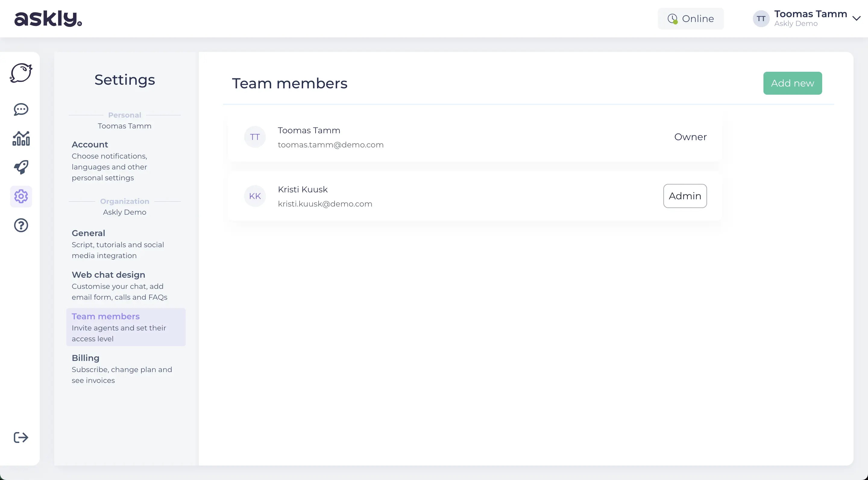Click the Admin role button for Kristi Kuusk

685,196
